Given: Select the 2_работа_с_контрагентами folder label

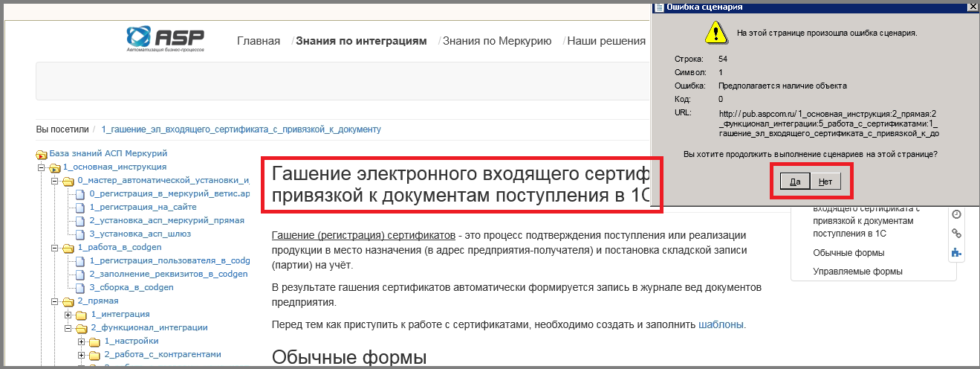Looking at the screenshot, I should (x=163, y=355).
